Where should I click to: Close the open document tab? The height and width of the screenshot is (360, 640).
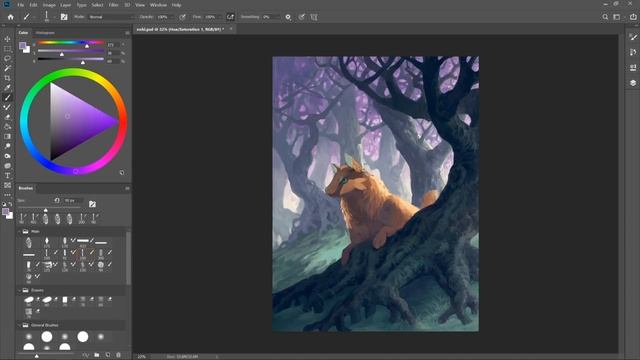[x=231, y=29]
